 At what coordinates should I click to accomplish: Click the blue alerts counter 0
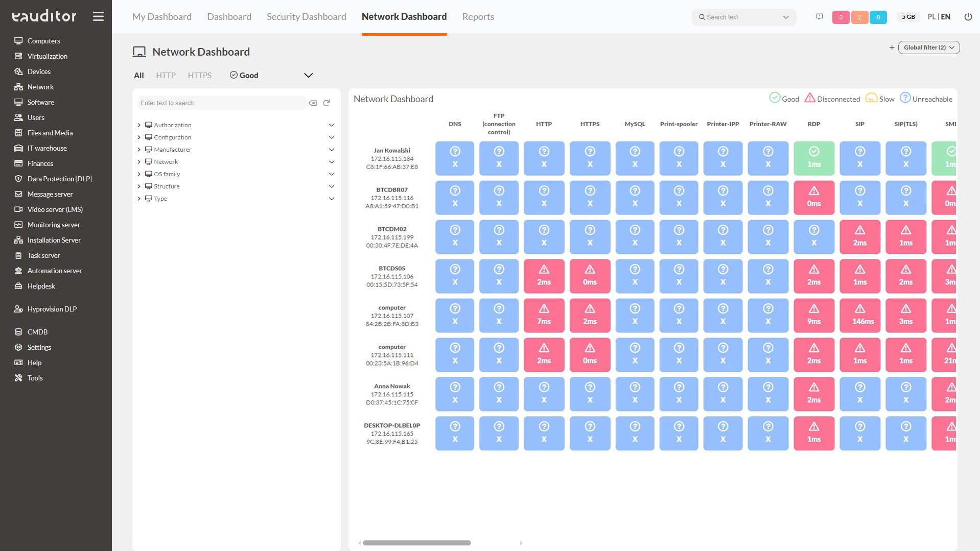point(878,17)
